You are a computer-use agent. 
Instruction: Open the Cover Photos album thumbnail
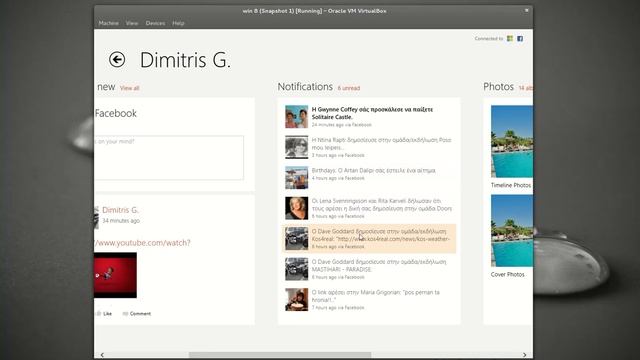click(x=512, y=231)
